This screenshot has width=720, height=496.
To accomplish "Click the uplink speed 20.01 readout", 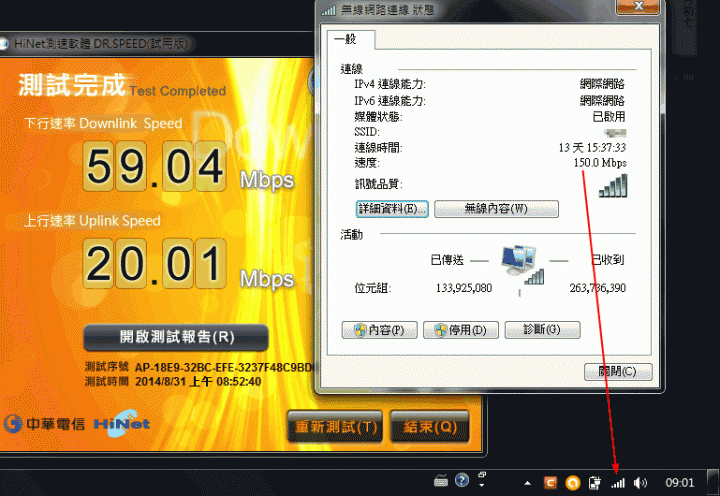I will click(155, 264).
